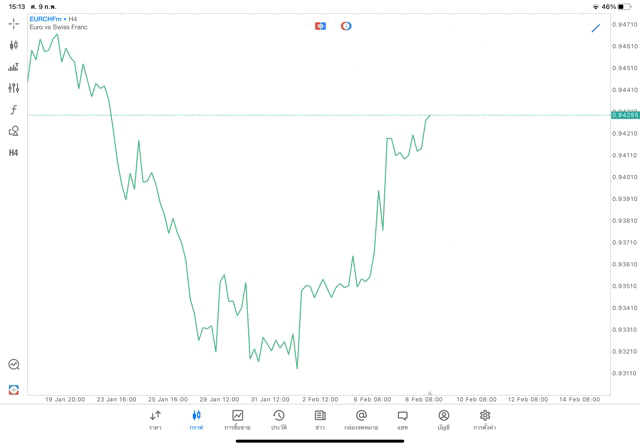Tap the red-and-blue circular icon atop the chart

pyautogui.click(x=346, y=26)
